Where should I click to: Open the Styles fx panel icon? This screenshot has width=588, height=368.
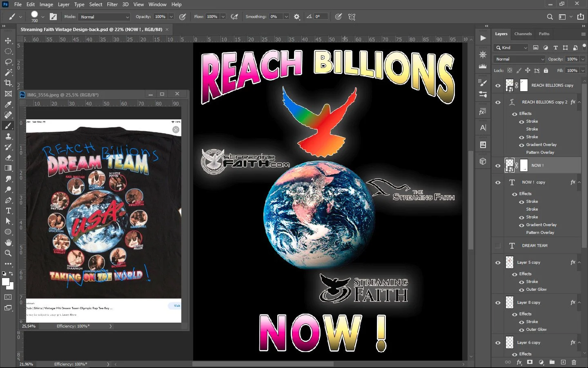tap(483, 112)
